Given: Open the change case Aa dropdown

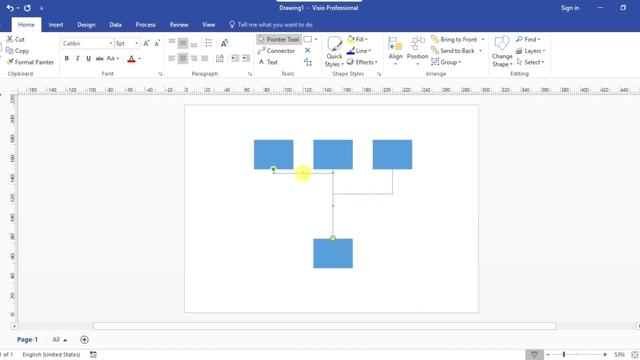Looking at the screenshot, I should (113, 58).
